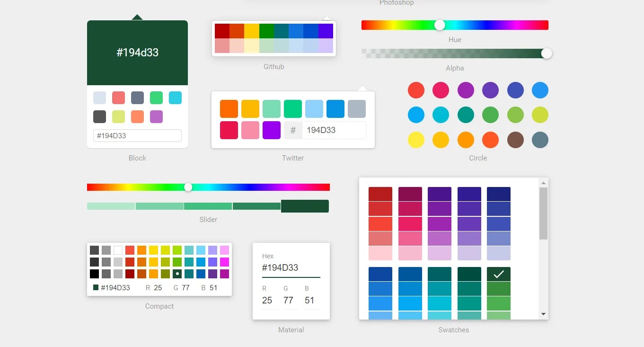Click the Swatches panel scrollbar thumb
This screenshot has width=644, height=347.
pyautogui.click(x=543, y=213)
